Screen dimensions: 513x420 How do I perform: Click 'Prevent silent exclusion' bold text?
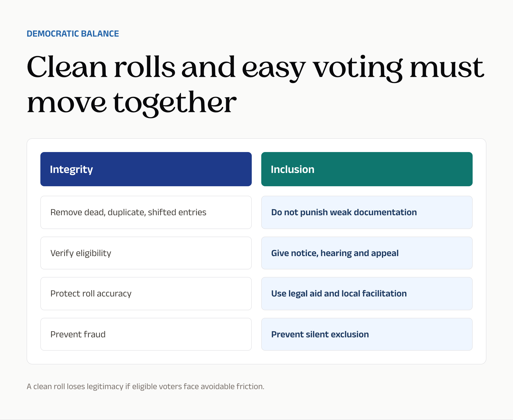click(320, 334)
